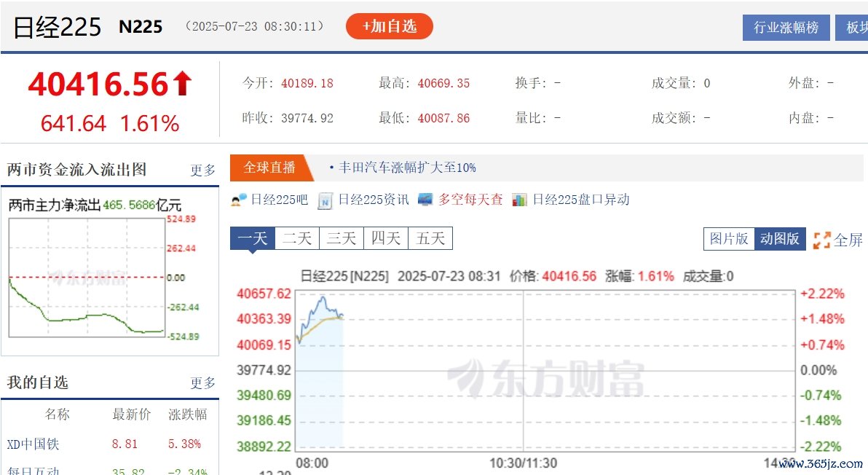Click the 名称 column header

pos(57,414)
